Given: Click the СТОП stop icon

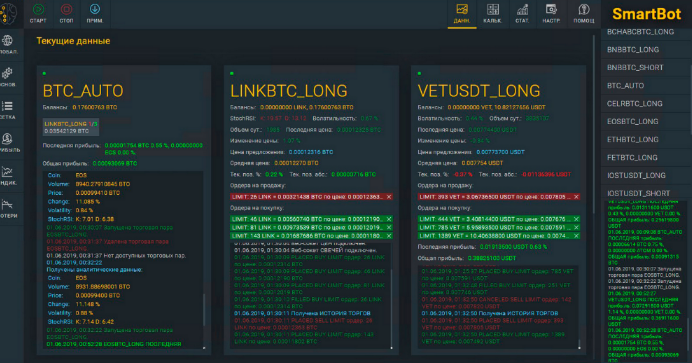Looking at the screenshot, I should click(x=67, y=9).
